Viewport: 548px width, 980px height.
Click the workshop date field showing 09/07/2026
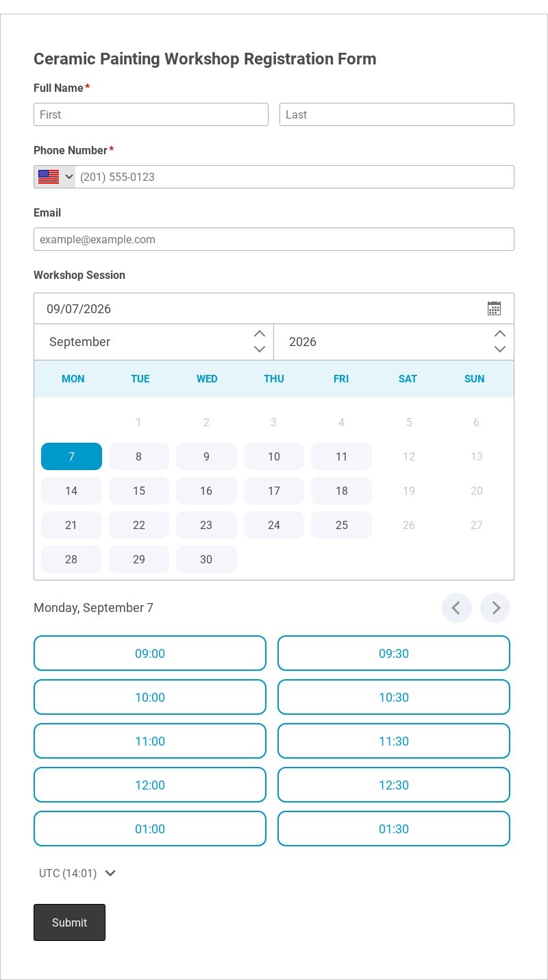click(274, 308)
